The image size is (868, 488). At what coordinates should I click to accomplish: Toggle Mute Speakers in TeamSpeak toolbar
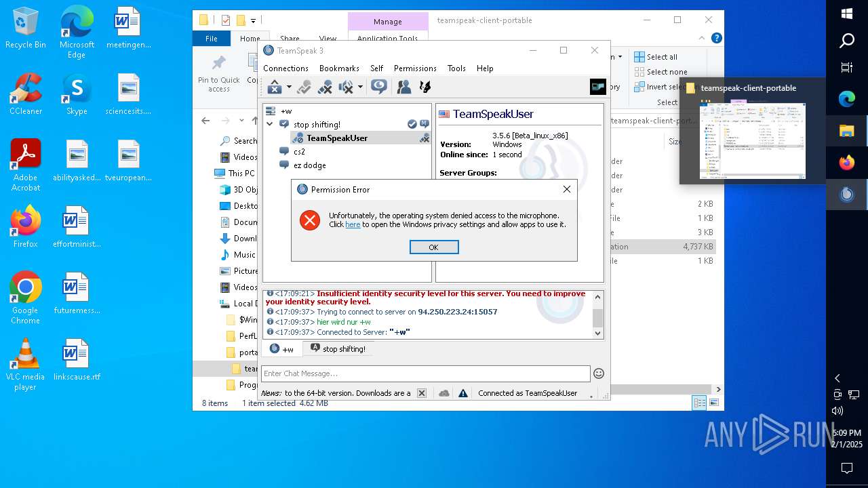(x=346, y=87)
